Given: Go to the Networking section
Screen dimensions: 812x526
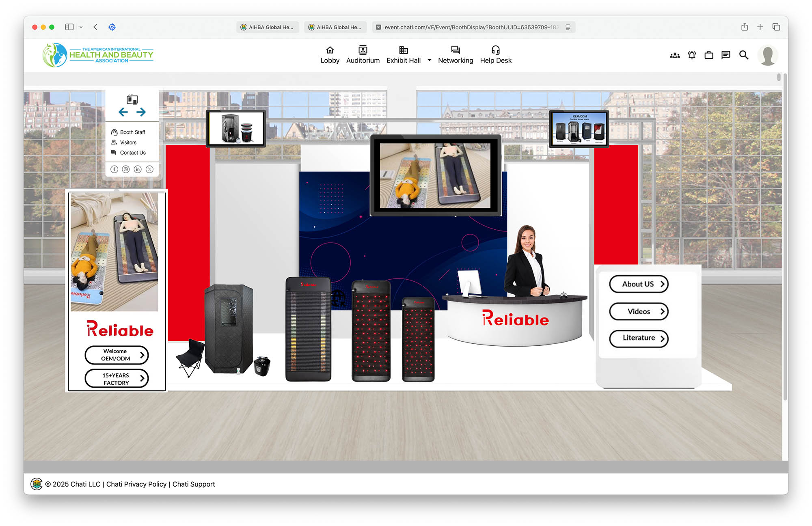Looking at the screenshot, I should [455, 55].
